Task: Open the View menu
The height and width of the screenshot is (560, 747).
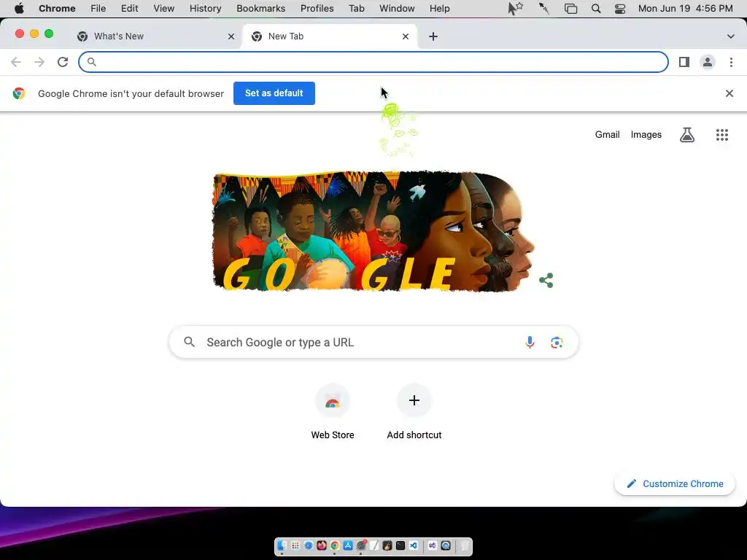Action: [163, 9]
